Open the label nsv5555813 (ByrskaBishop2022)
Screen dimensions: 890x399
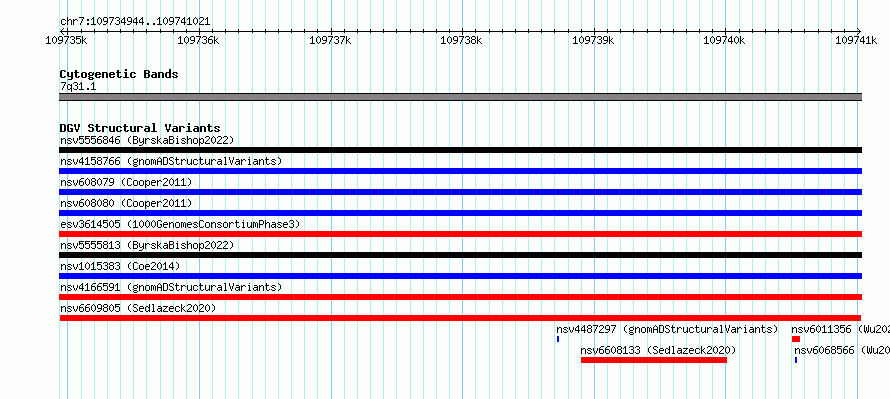coord(147,245)
